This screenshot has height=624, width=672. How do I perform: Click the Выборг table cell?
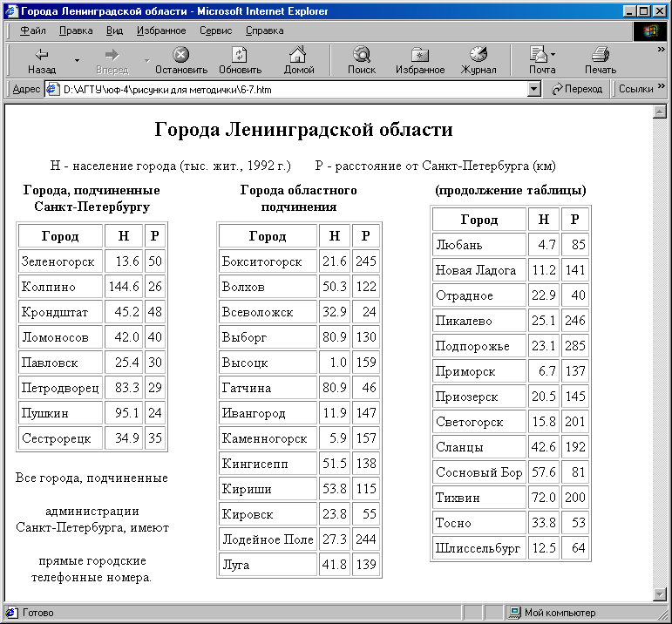pyautogui.click(x=268, y=337)
